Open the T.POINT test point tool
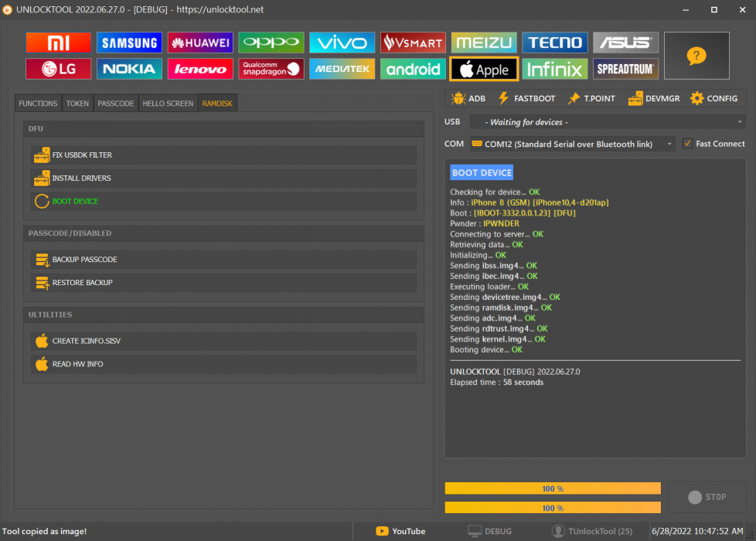 (591, 98)
